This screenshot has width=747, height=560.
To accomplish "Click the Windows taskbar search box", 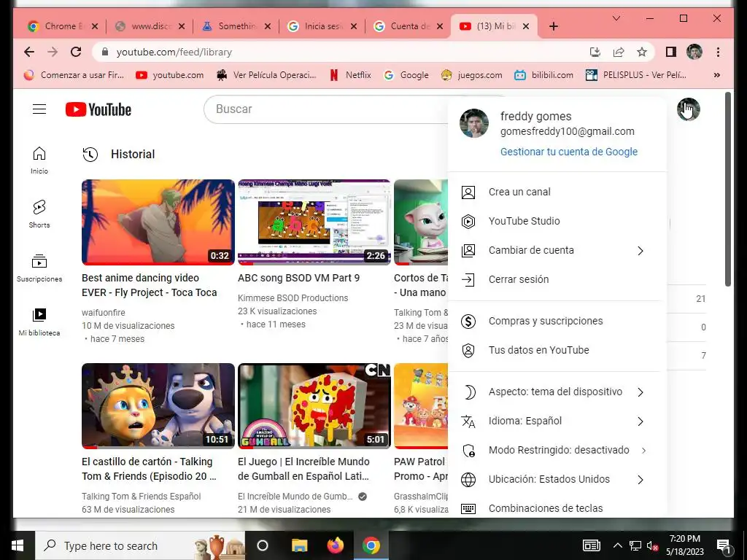I will point(141,545).
